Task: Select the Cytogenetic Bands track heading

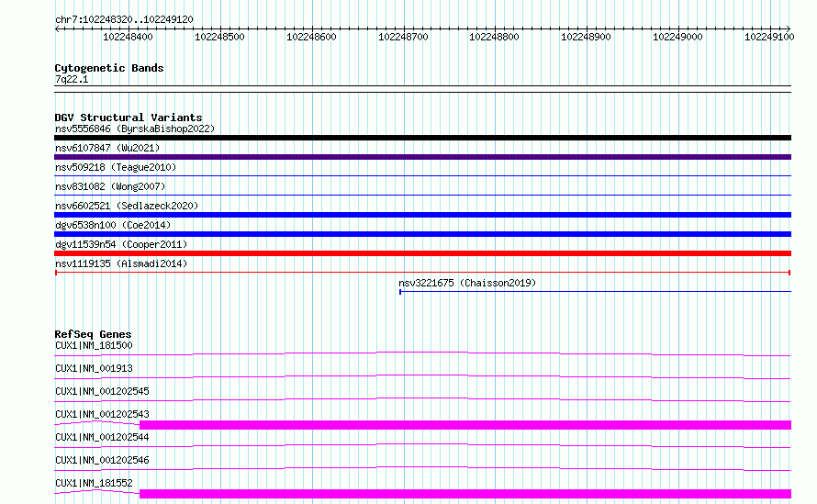Action: (x=109, y=68)
